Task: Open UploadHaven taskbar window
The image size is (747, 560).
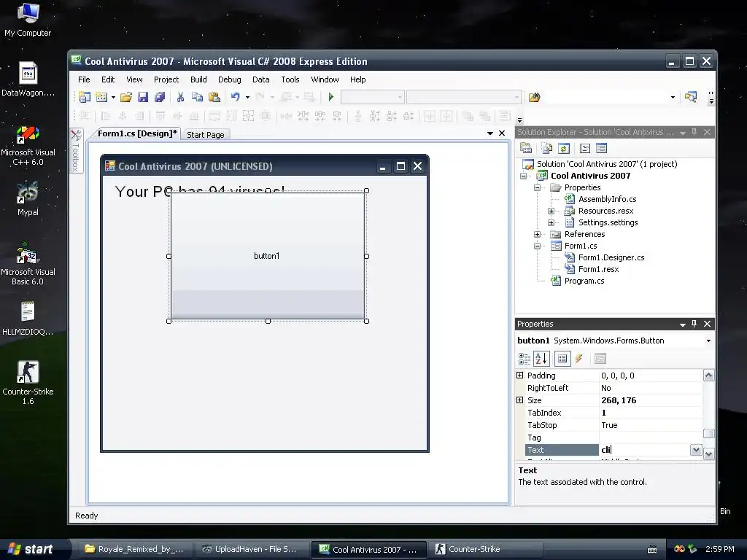Action: (252, 549)
